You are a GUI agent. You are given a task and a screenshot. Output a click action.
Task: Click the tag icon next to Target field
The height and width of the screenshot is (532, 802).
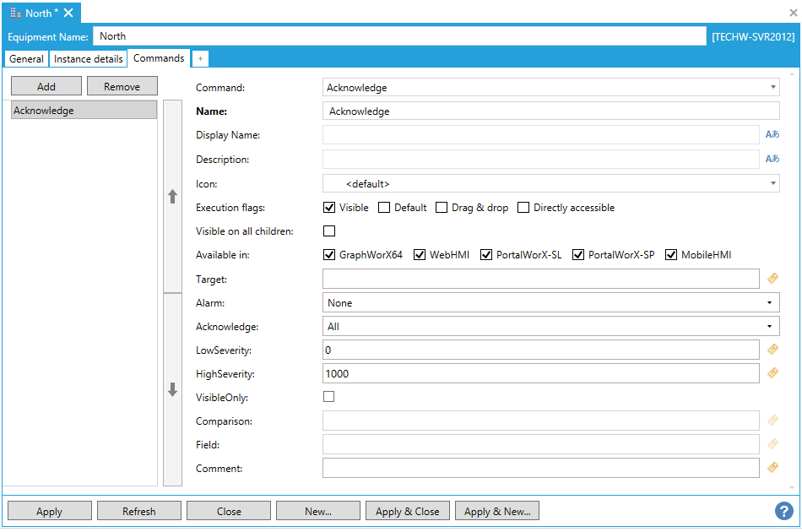772,279
